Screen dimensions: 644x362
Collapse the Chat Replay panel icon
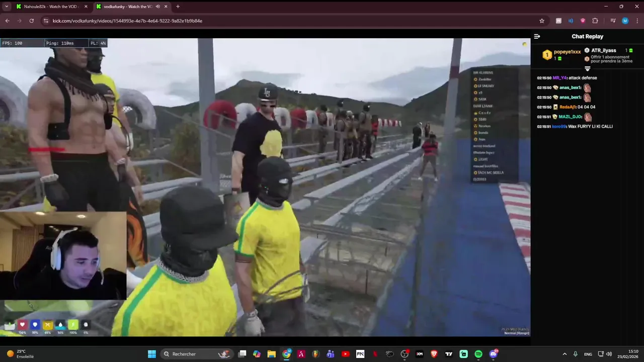click(x=537, y=36)
